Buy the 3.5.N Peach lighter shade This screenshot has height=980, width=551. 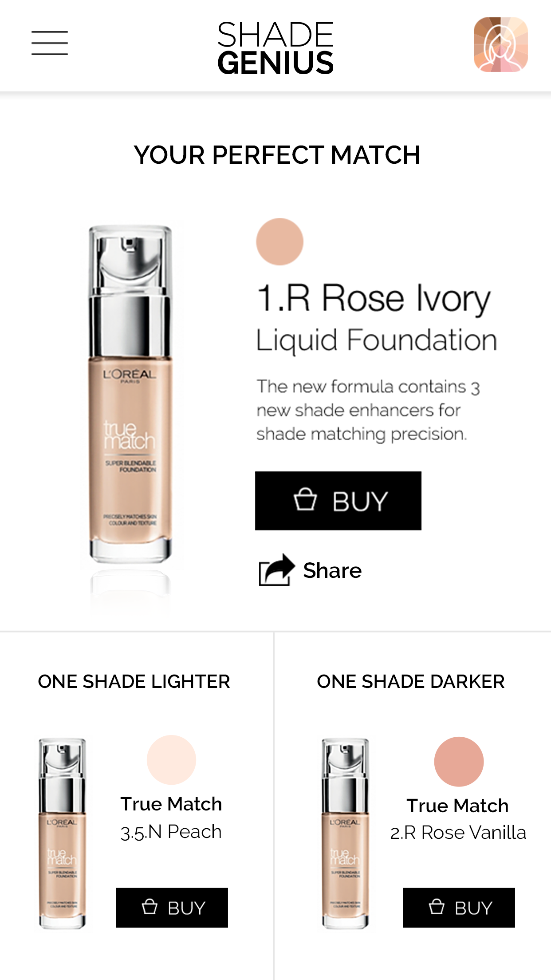point(172,907)
